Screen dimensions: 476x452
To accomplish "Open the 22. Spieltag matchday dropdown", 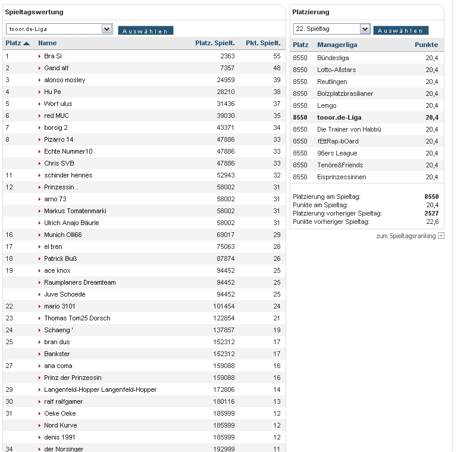I will 365,29.
